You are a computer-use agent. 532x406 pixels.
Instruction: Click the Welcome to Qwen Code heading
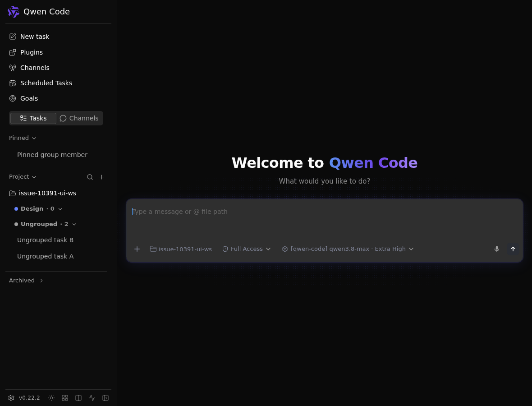click(x=324, y=163)
